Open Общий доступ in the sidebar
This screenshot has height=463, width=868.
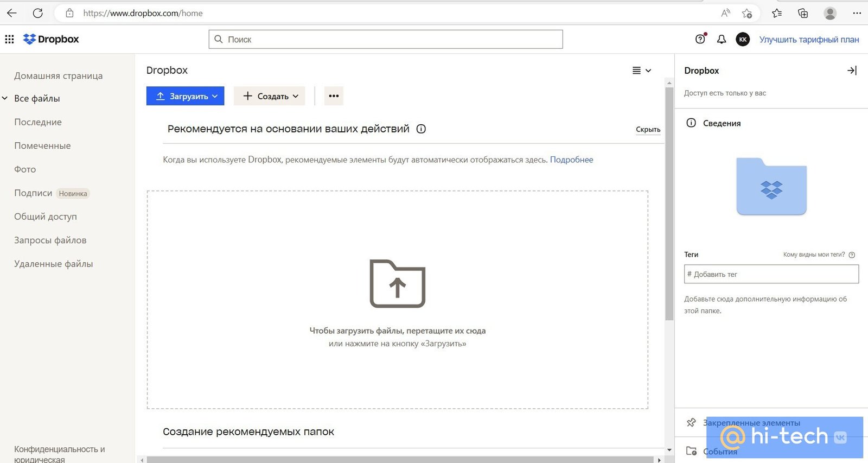46,217
